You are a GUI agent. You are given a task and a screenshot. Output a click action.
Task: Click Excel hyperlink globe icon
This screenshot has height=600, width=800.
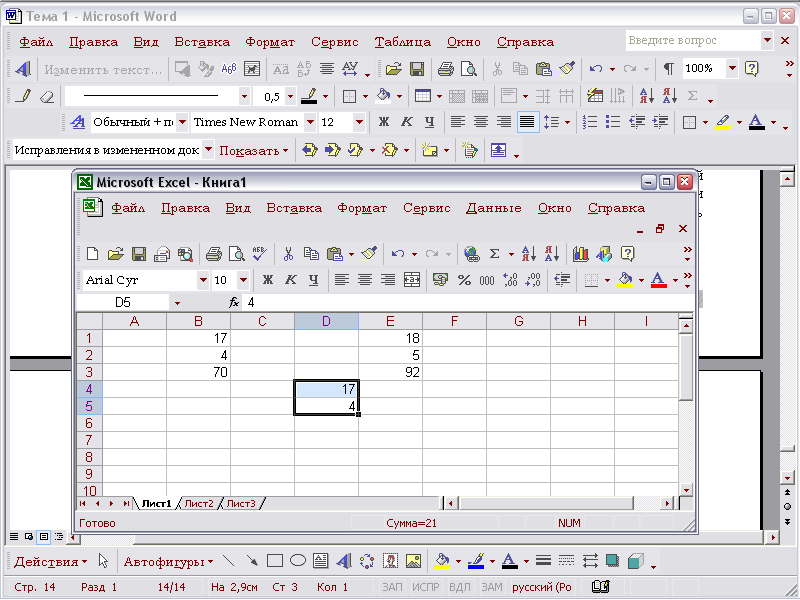(x=471, y=254)
